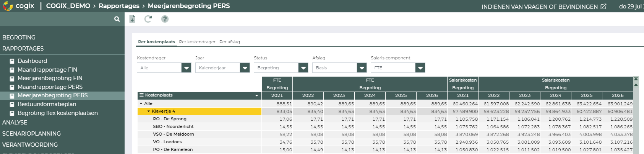The image size is (644, 154).
Task: Click the download export icon
Action: coord(132,19)
